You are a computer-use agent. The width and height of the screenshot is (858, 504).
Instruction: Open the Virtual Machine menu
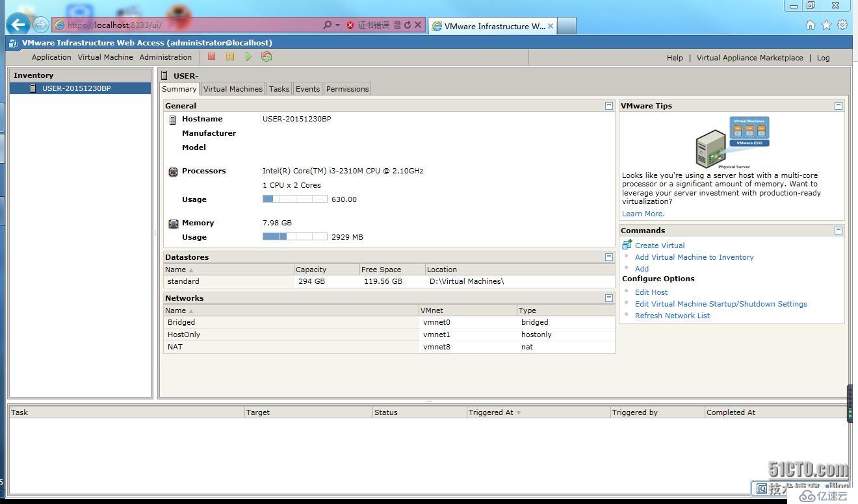click(x=105, y=57)
